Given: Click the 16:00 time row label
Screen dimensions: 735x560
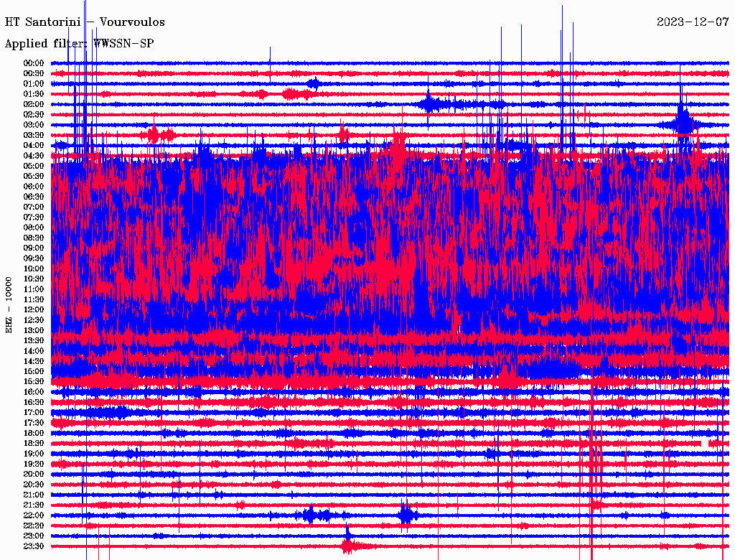Looking at the screenshot, I should (34, 392).
